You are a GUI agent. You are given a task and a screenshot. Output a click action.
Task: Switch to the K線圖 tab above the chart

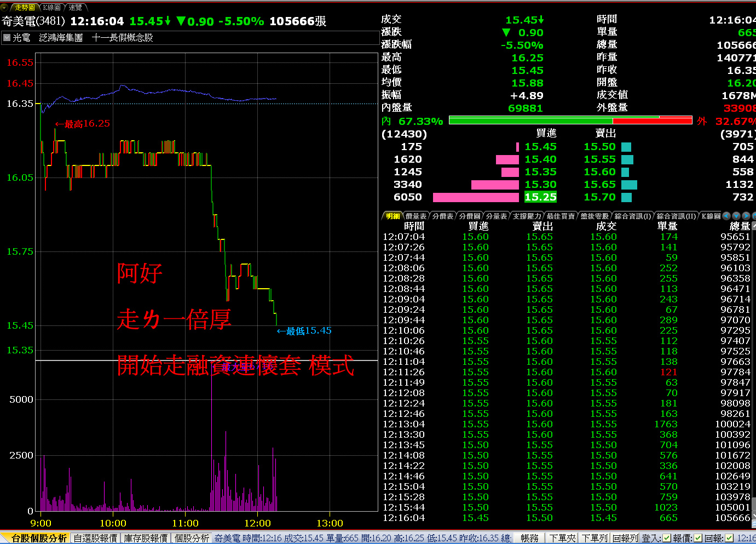(52, 8)
